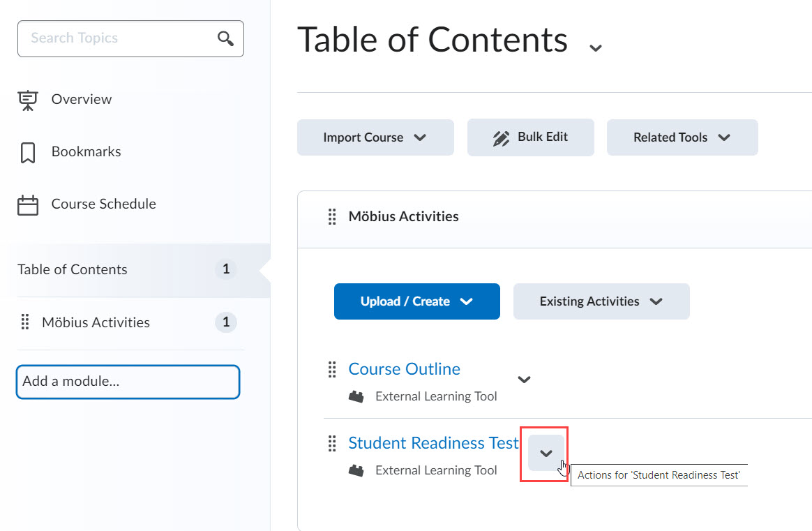The width and height of the screenshot is (812, 531).
Task: Open actions menu for Course Outline
Action: point(524,380)
